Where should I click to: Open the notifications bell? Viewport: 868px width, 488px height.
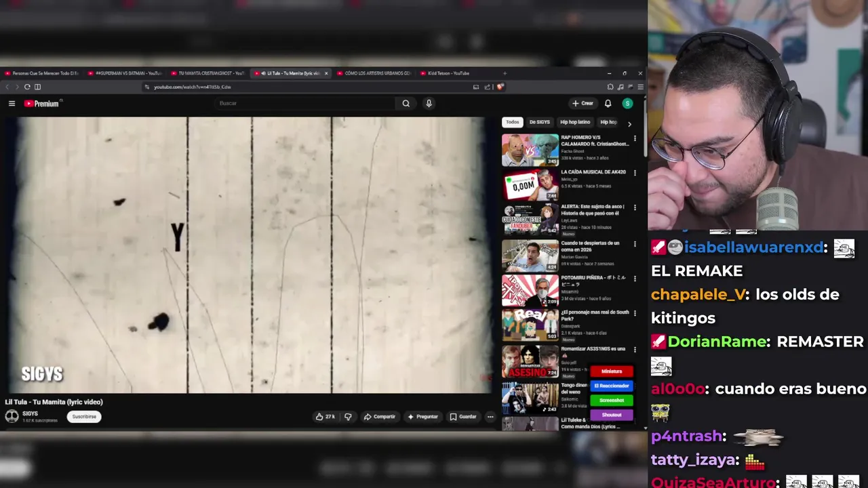(608, 104)
